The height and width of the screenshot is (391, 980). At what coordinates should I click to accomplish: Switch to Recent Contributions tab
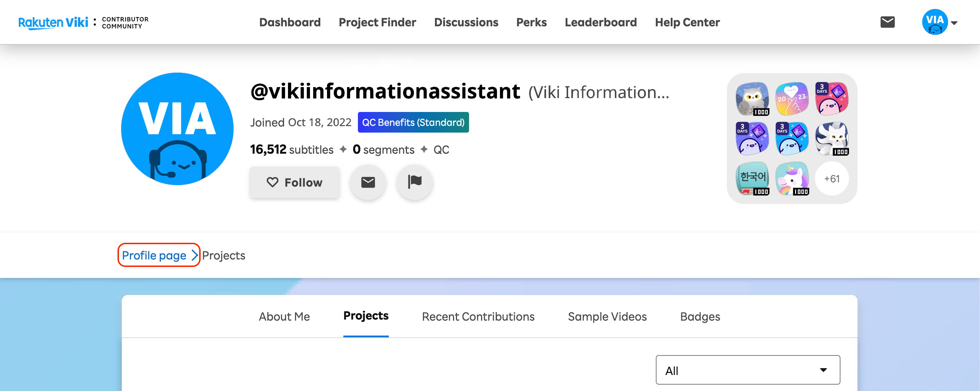[x=478, y=316]
